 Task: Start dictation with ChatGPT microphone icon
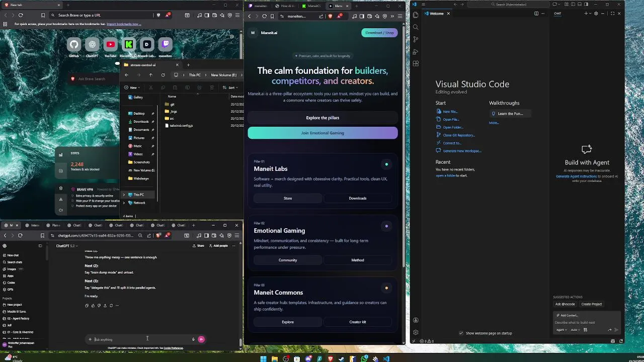[193, 339]
